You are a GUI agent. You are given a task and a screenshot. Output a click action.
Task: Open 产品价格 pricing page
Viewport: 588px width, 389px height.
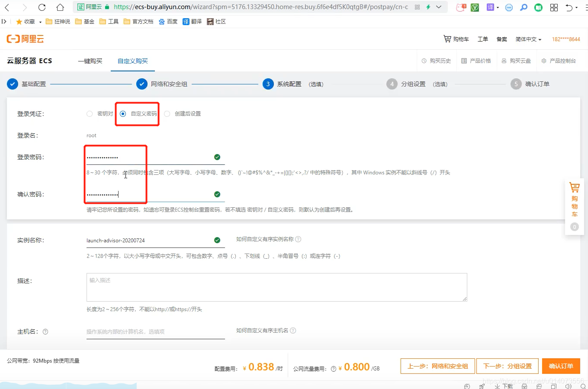(476, 61)
